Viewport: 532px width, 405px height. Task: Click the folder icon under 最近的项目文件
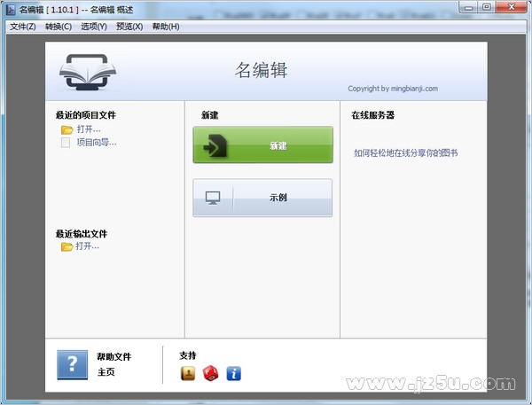coord(66,129)
